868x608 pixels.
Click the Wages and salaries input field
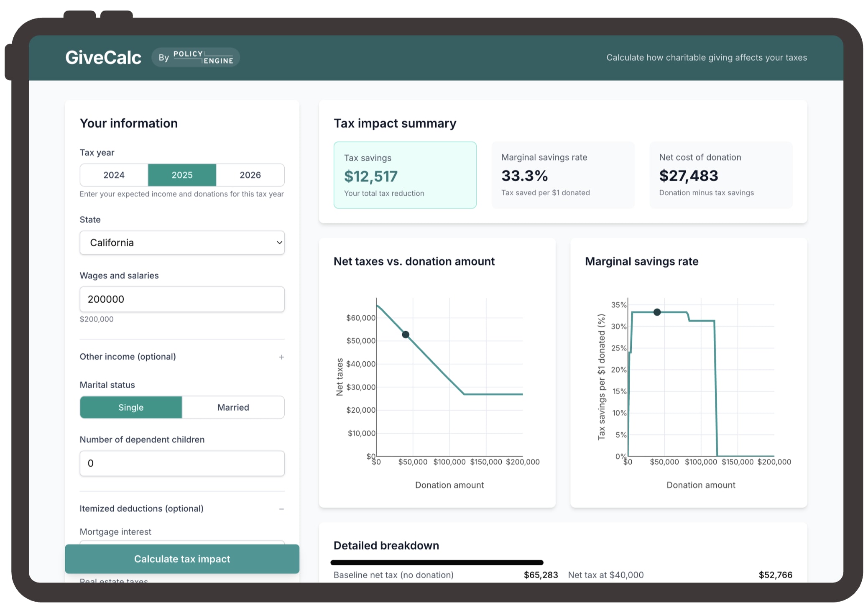(182, 299)
